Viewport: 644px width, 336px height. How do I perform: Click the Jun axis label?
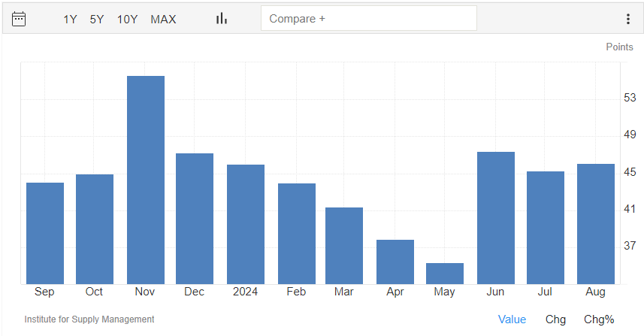[x=495, y=292]
